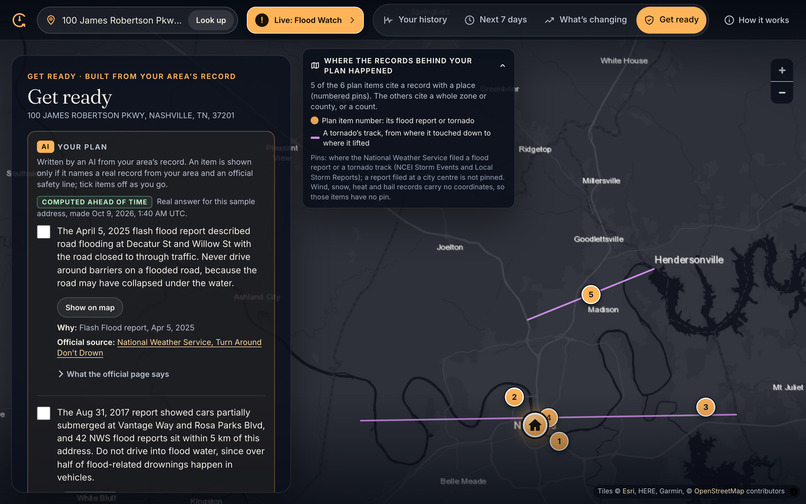The height and width of the screenshot is (504, 806).
Task: Click the shield icon on Get ready tab
Action: [649, 20]
